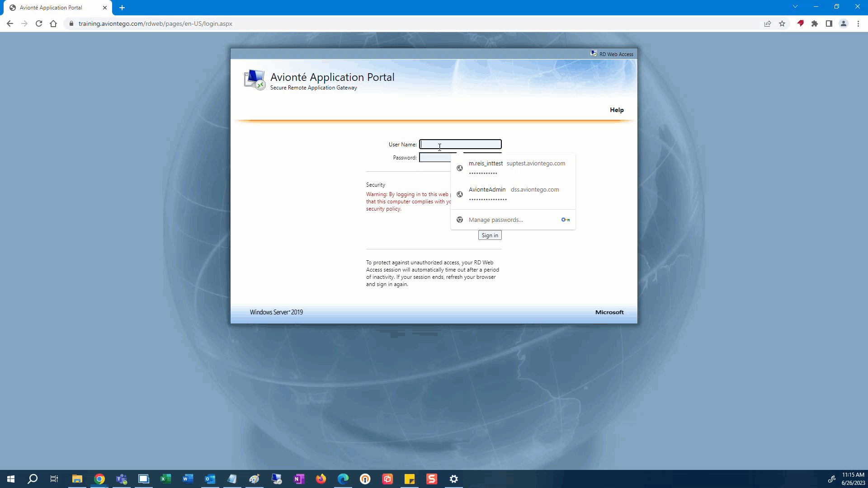This screenshot has height=488, width=868.
Task: Go back to previous page
Action: click(x=10, y=23)
